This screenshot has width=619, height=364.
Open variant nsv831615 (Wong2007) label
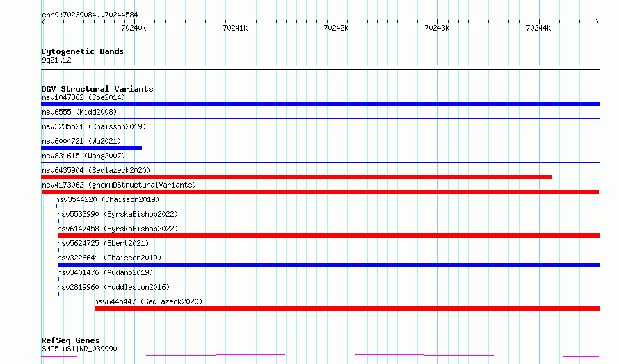coord(83,156)
